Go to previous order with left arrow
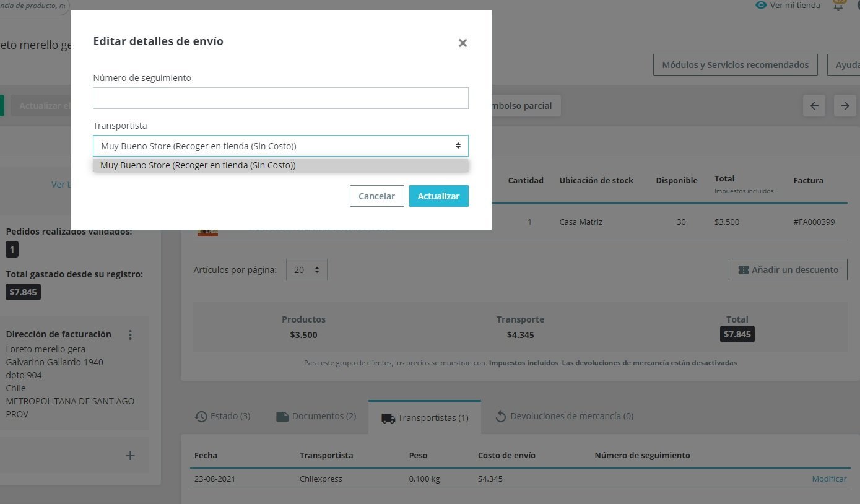 click(x=814, y=105)
